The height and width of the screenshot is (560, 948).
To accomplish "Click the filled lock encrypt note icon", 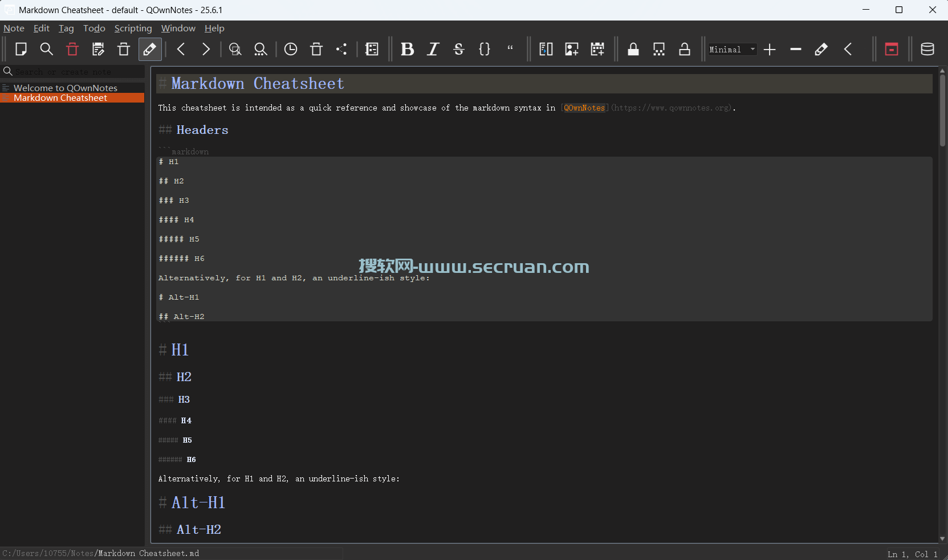I will [x=633, y=50].
